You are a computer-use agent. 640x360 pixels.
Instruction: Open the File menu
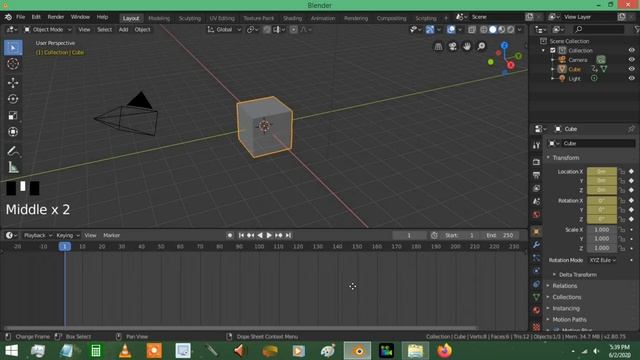pos(20,17)
